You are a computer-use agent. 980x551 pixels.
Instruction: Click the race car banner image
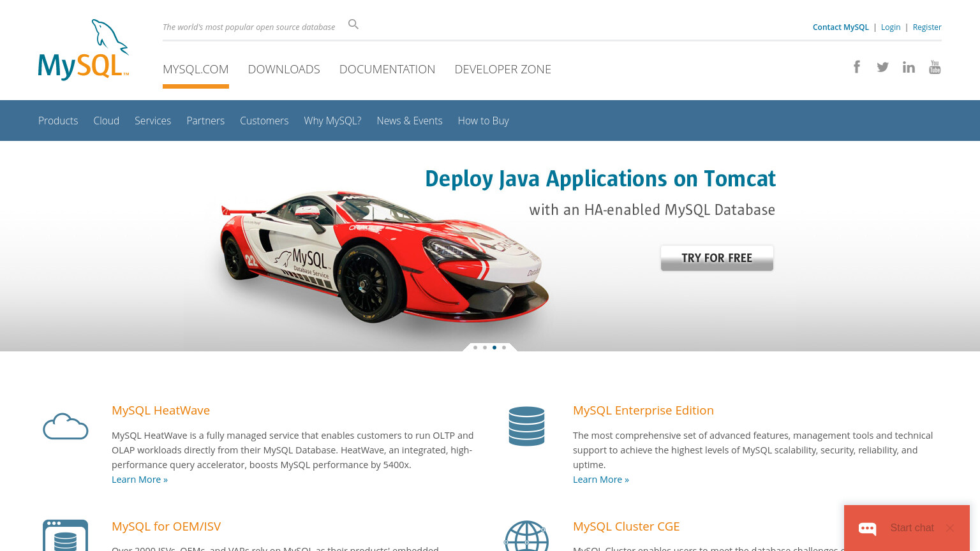tap(385, 258)
